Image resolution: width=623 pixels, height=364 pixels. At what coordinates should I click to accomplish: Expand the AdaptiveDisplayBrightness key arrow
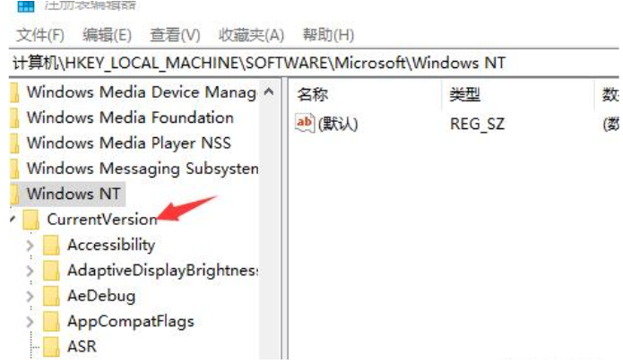[x=30, y=270]
